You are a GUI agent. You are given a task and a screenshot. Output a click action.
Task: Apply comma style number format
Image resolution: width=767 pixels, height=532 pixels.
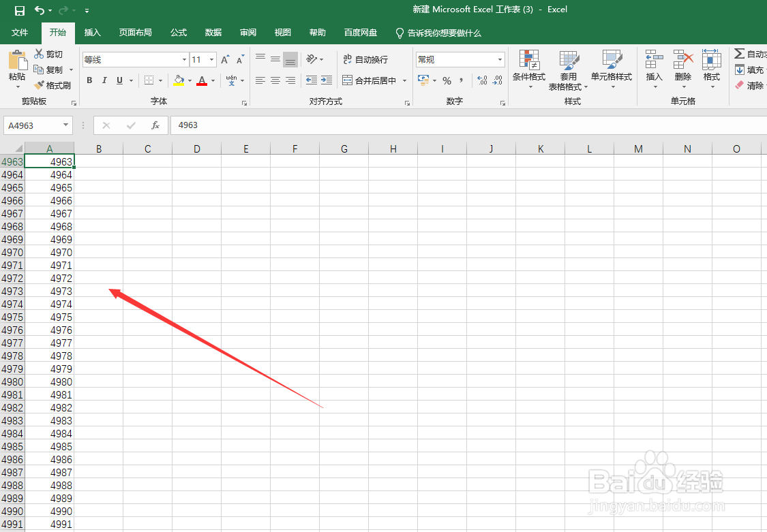click(x=461, y=80)
